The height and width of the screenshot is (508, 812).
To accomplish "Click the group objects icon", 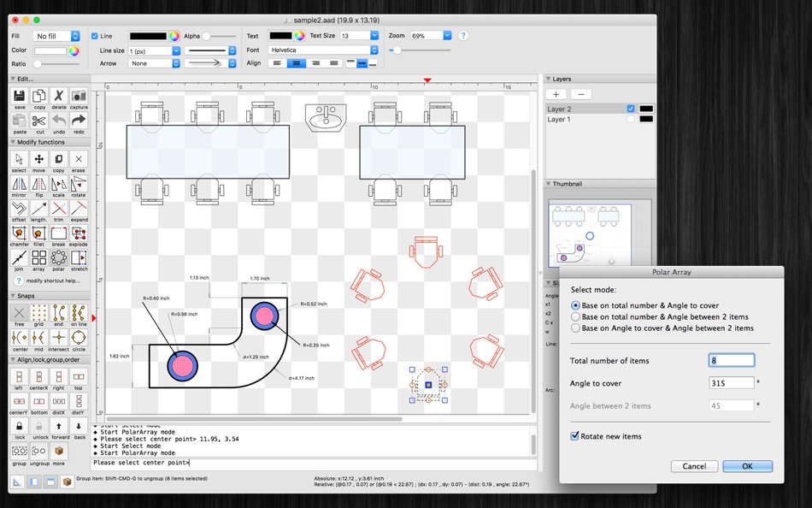I will [19, 452].
